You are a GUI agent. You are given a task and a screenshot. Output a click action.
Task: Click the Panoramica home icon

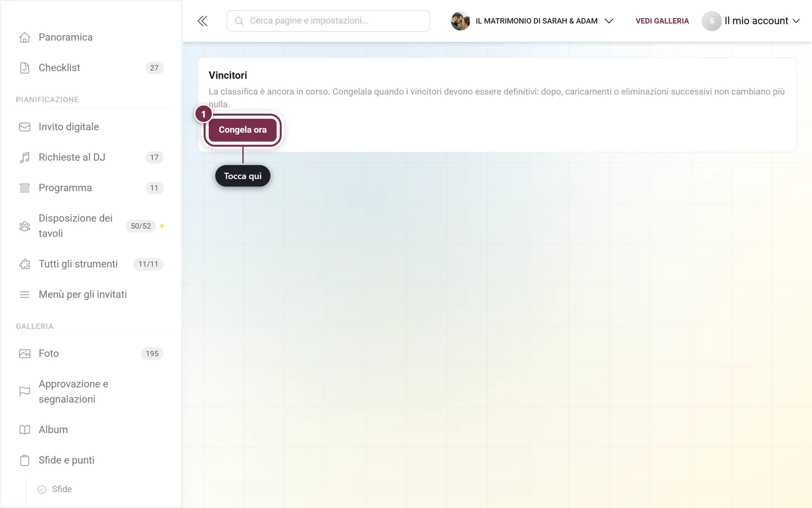(x=25, y=37)
